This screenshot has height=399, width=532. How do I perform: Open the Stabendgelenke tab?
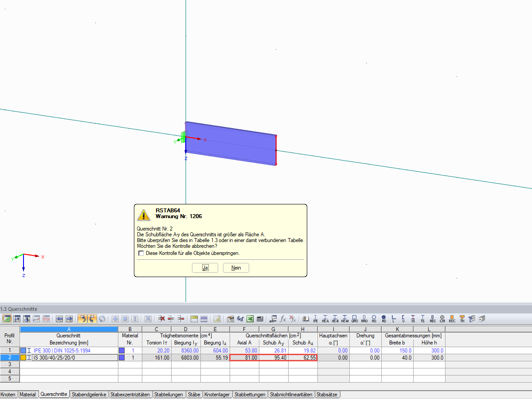(x=89, y=394)
